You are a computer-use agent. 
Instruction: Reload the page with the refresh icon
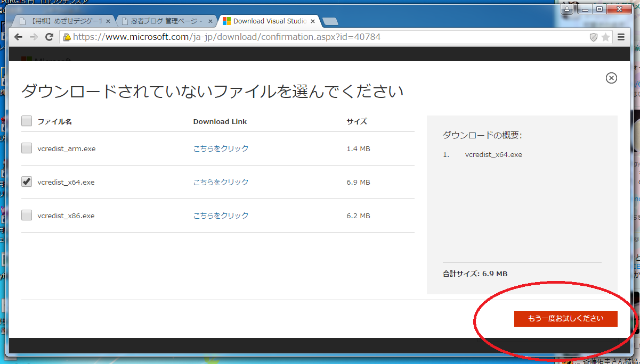[50, 37]
